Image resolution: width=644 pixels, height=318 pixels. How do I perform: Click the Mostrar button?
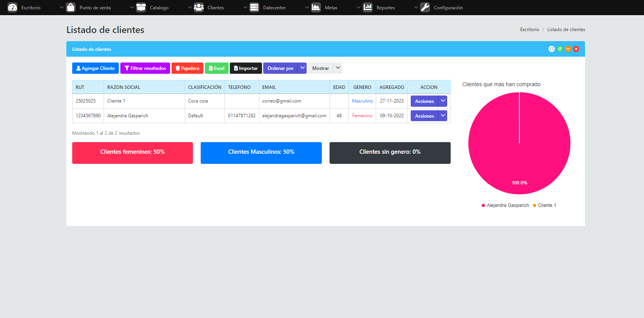[321, 68]
